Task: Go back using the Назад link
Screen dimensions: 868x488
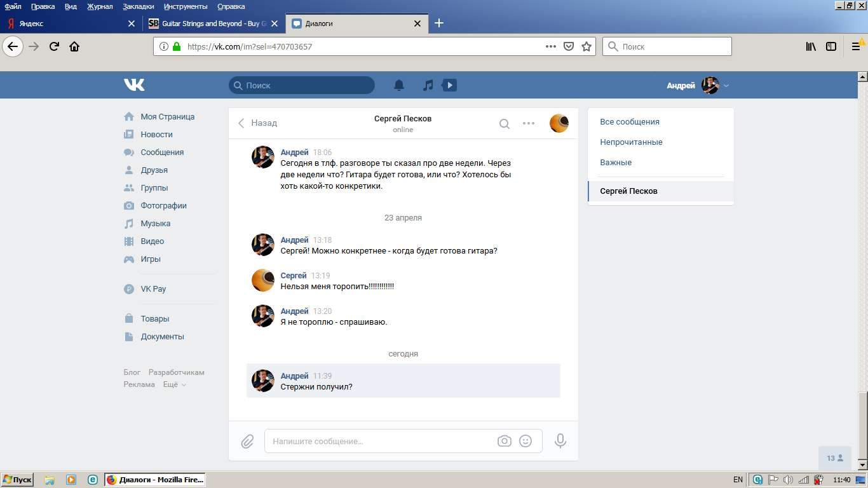Action: coord(258,123)
